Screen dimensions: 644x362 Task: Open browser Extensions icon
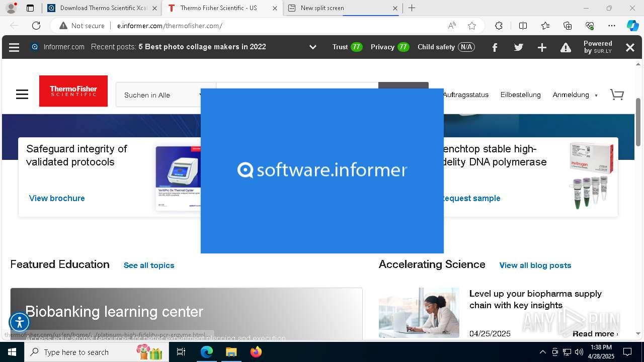pos(499,26)
